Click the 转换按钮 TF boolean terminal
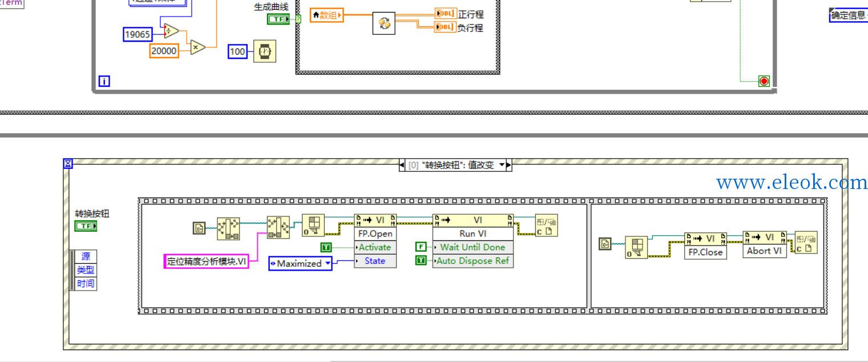The height and width of the screenshot is (362, 868). [x=86, y=226]
